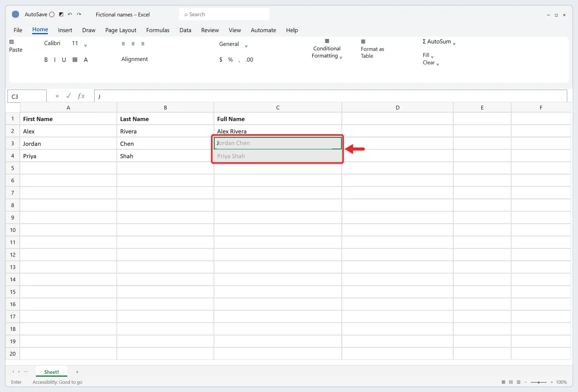The image size is (578, 392).
Task: Click the Calibri font name box
Action: [x=52, y=43]
